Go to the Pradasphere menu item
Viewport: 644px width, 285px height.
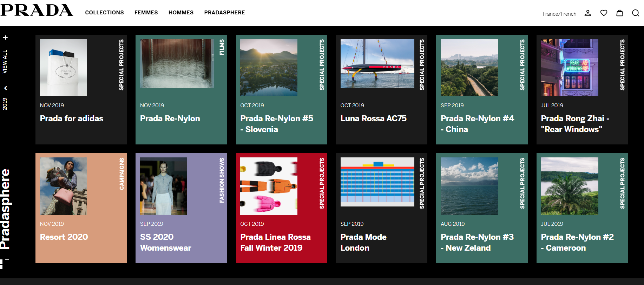point(224,13)
